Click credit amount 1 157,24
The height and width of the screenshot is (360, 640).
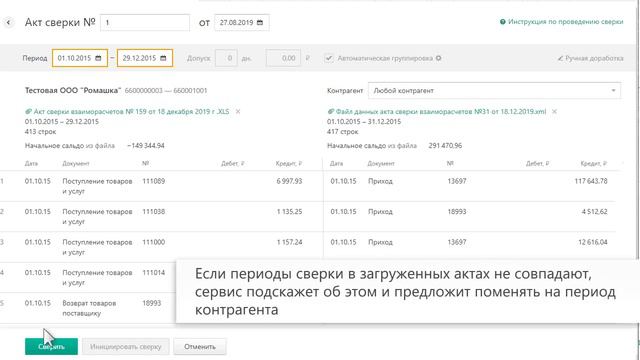(x=289, y=242)
